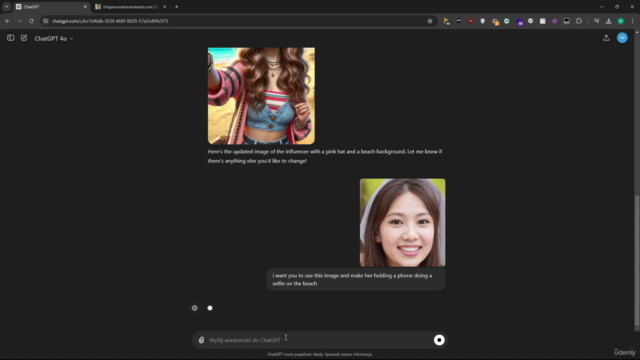640x360 pixels.
Task: Open the generated beach influencer image
Action: (261, 96)
